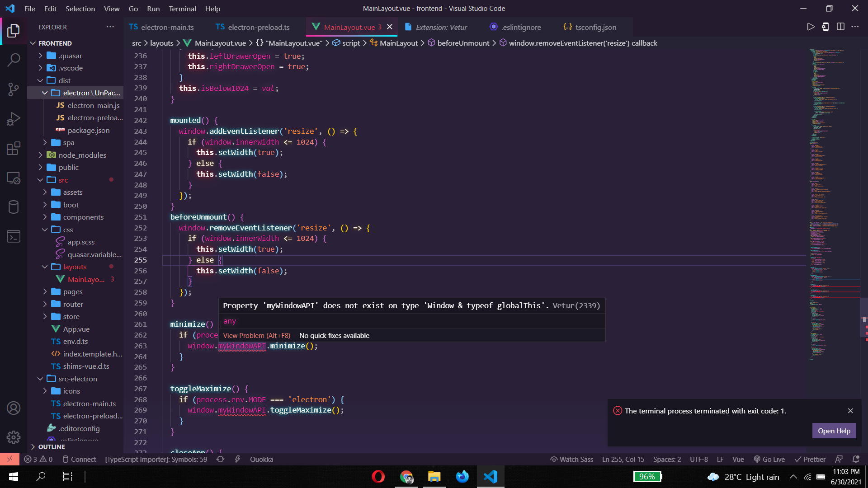
Task: Click the Run play icon in editor toolbar
Action: pos(811,27)
